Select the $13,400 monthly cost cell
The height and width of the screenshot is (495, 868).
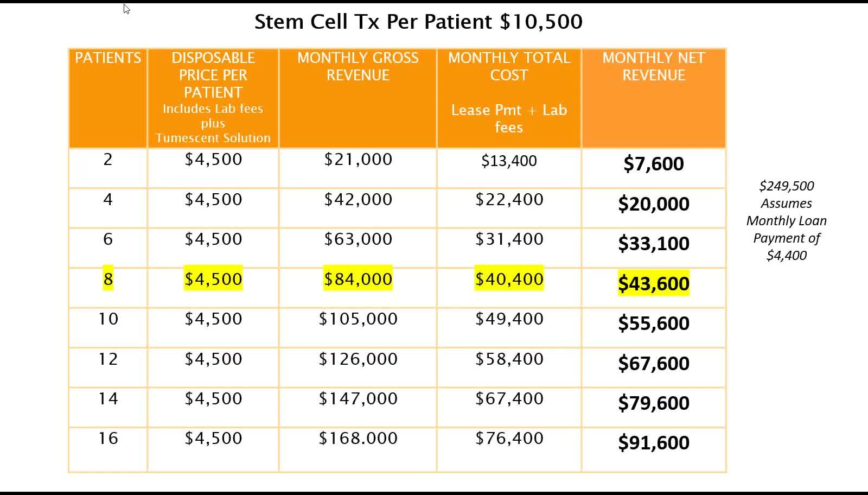click(x=509, y=161)
